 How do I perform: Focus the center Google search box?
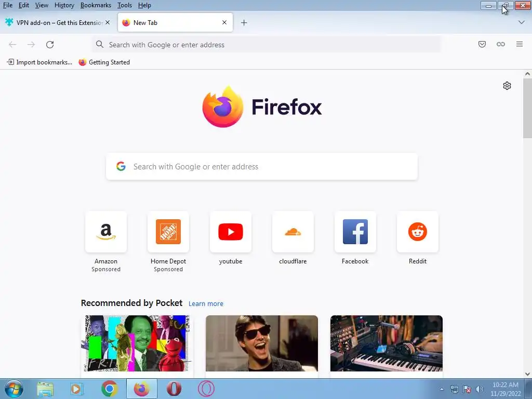[262, 166]
